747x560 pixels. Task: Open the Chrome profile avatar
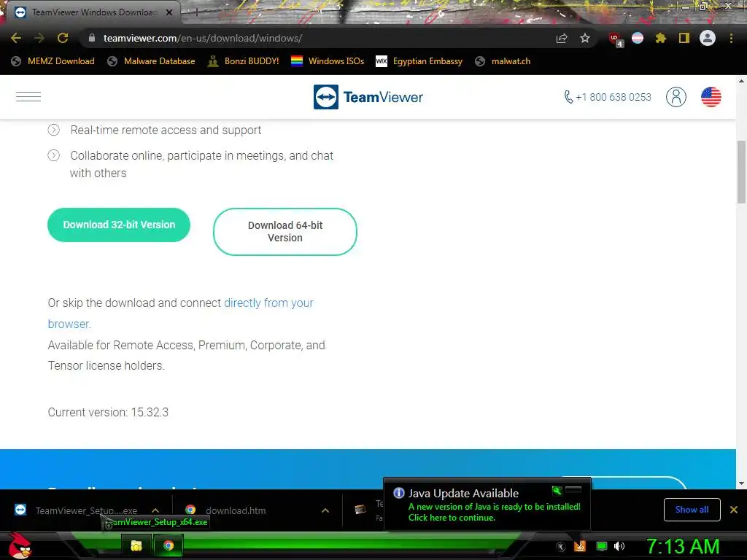coord(708,38)
